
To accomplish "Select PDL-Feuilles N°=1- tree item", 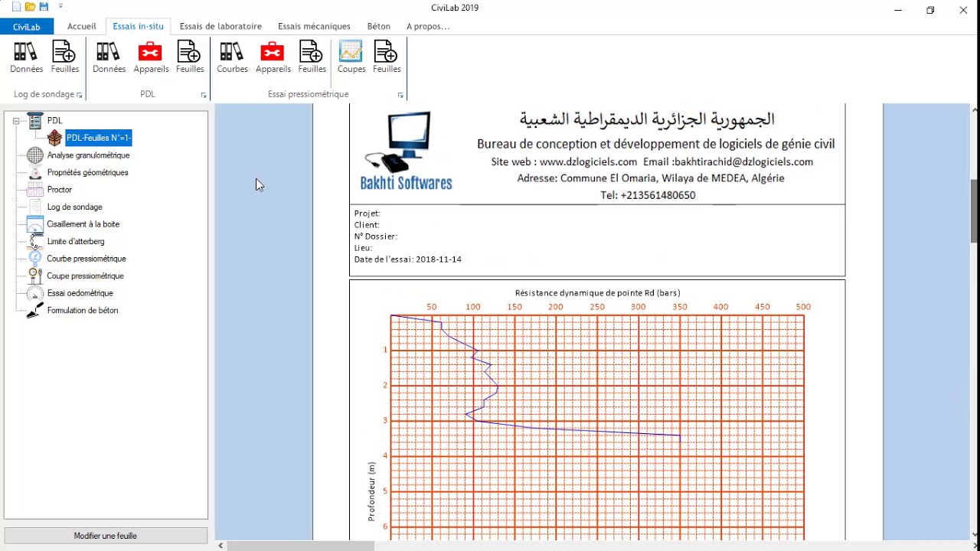I will click(x=99, y=138).
